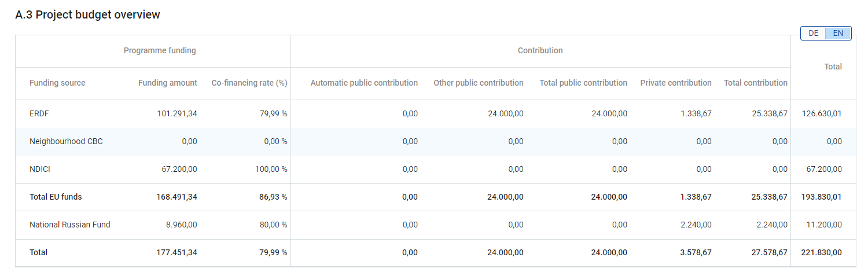Image resolution: width=868 pixels, height=272 pixels.
Task: Select the Total EU funds row label
Action: (x=56, y=197)
